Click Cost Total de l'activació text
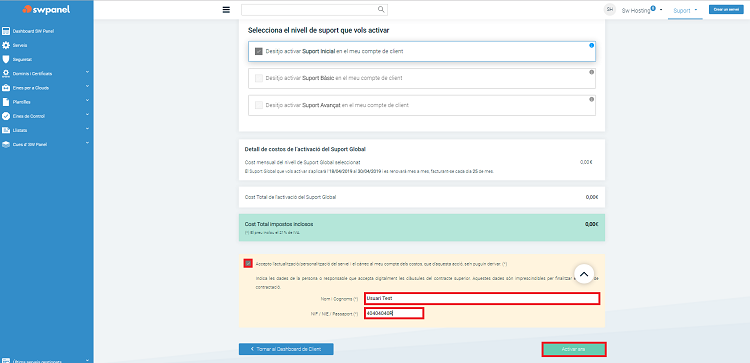This screenshot has height=363, width=750. [290, 197]
